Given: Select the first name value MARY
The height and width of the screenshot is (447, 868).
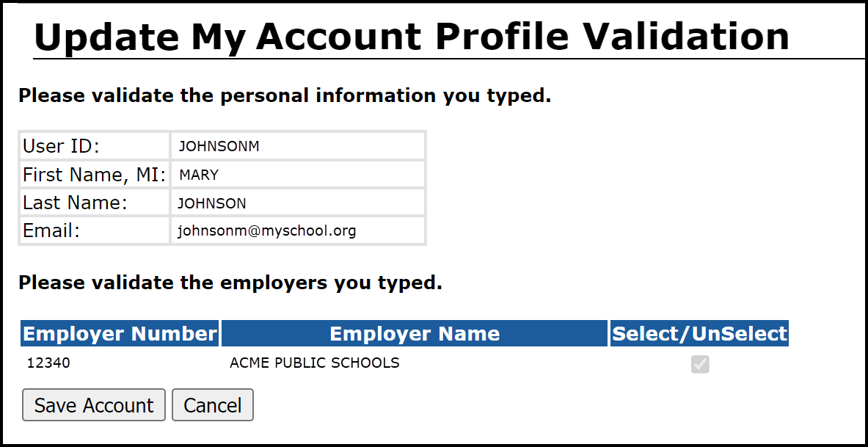Looking at the screenshot, I should click(199, 175).
